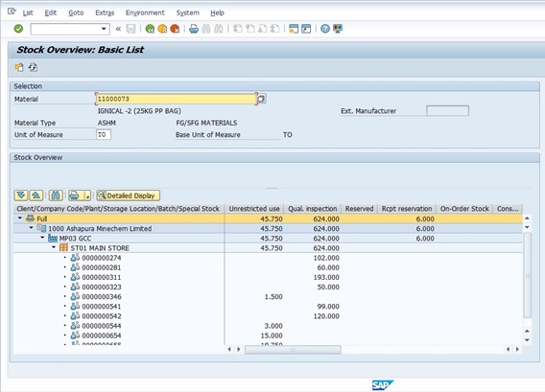Screen dimensions: 545x392
Task: Click the vertical scrollbar thumb of tree
Action: [528, 275]
